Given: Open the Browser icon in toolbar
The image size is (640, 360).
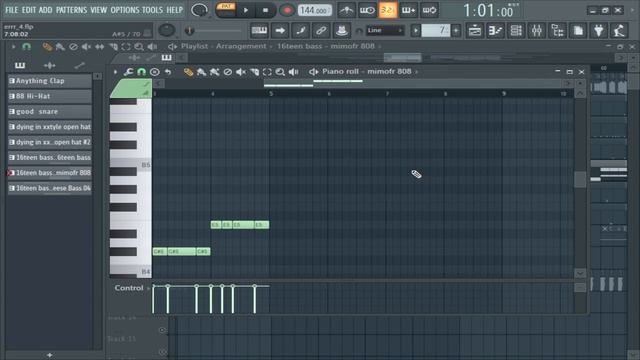Looking at the screenshot, I should click(557, 30).
